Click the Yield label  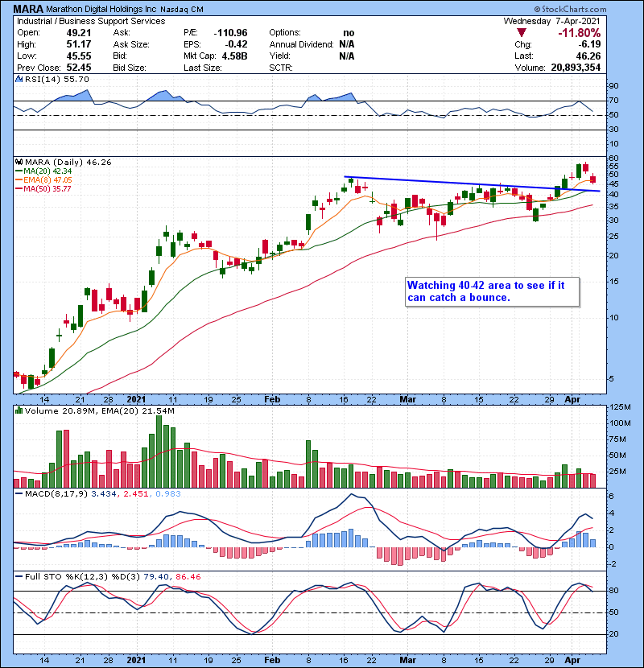tap(279, 56)
